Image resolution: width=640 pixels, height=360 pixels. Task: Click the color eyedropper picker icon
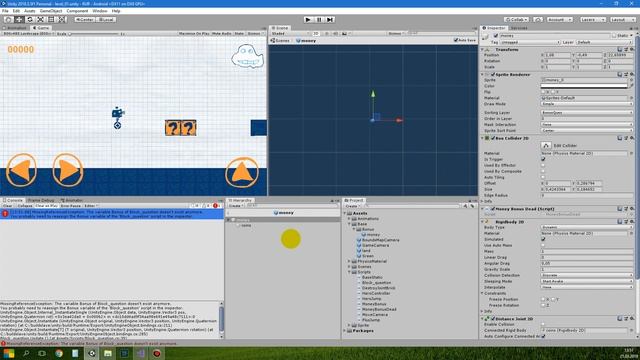click(x=631, y=86)
